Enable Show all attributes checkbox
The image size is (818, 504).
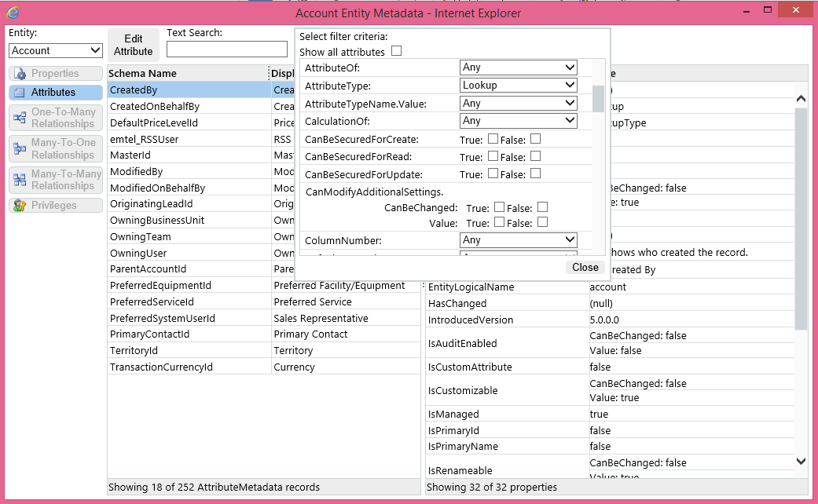(397, 51)
